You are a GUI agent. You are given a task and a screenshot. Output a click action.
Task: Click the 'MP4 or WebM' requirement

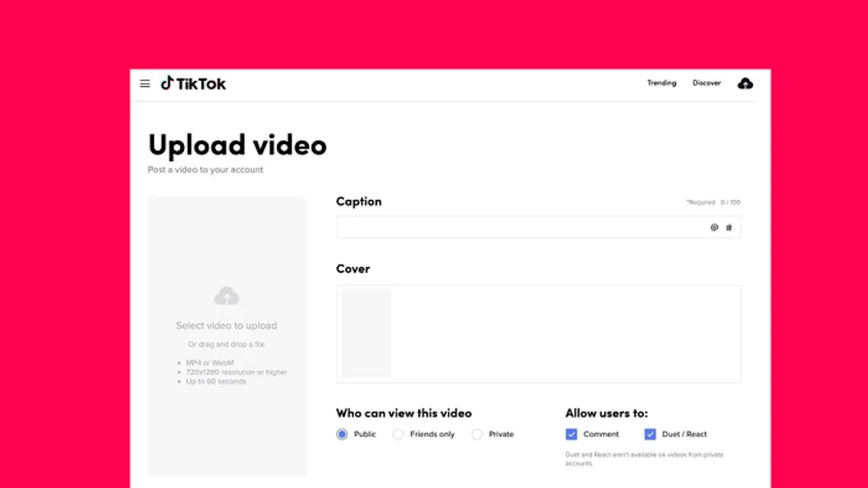(210, 363)
